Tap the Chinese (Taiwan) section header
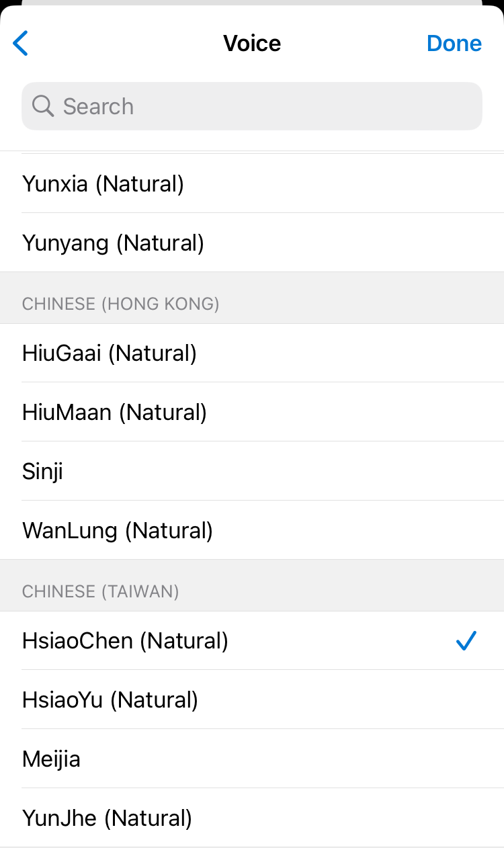 (101, 591)
